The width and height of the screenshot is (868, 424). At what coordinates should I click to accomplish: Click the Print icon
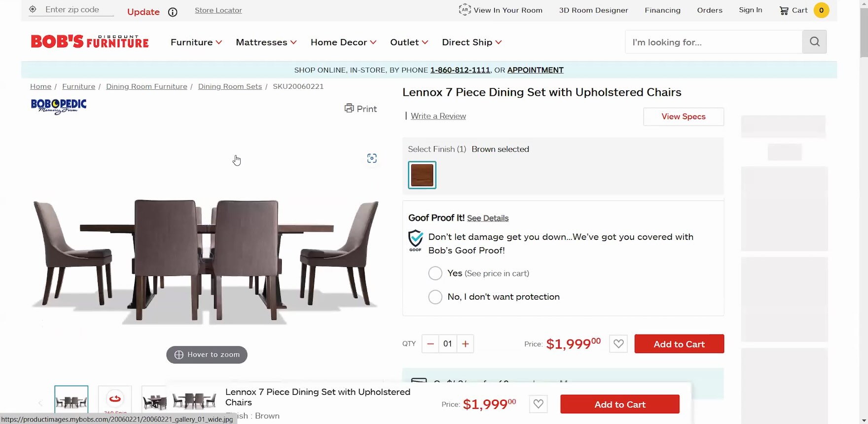(x=349, y=108)
